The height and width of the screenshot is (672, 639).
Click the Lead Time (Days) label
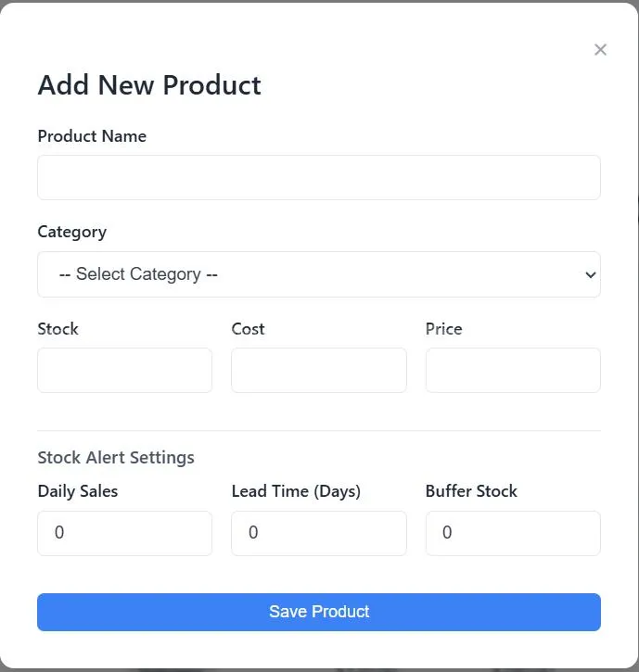(x=296, y=491)
